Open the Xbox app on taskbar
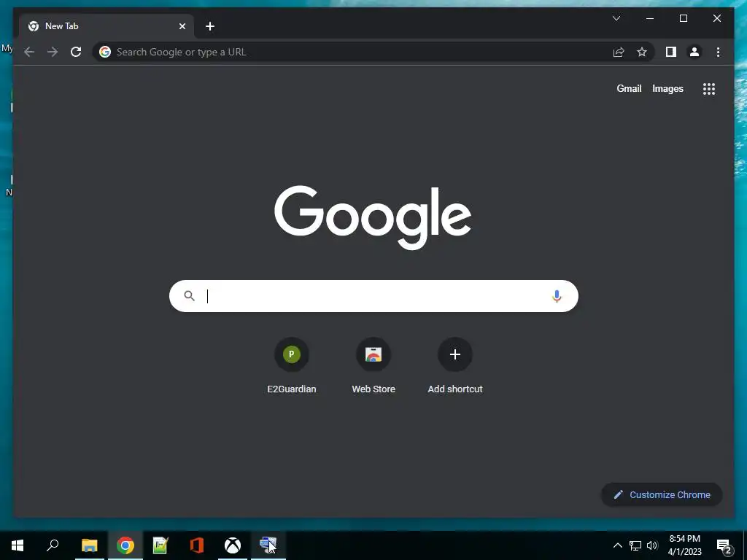The image size is (747, 560). [233, 545]
